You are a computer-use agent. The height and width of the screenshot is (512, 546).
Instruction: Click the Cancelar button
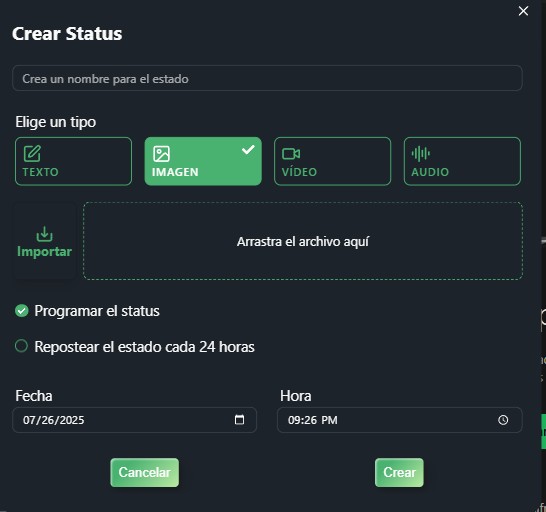(x=145, y=473)
